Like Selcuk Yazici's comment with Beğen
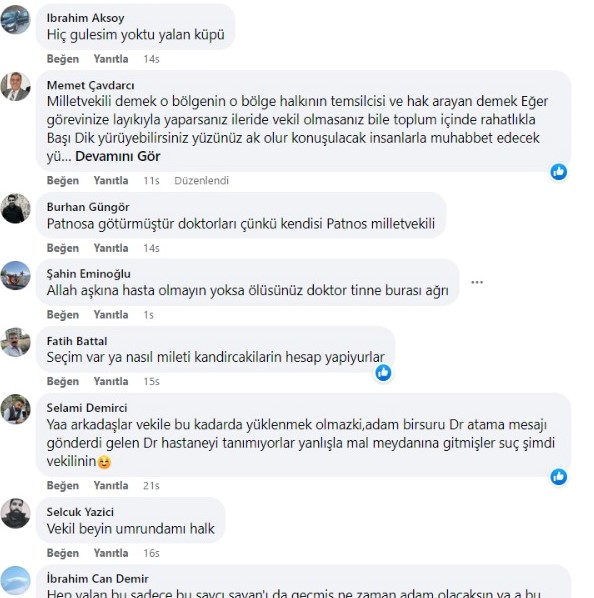 coord(63,553)
